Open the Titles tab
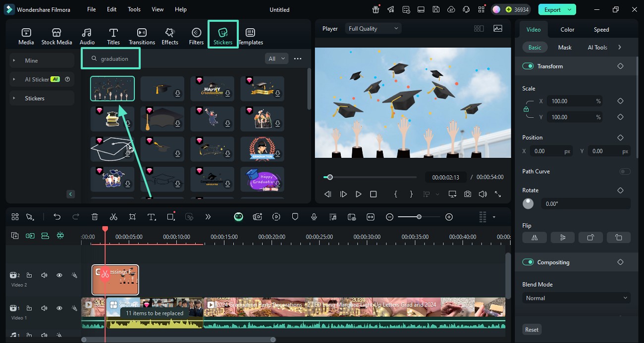Screen dimensions: 644x343 pos(113,37)
